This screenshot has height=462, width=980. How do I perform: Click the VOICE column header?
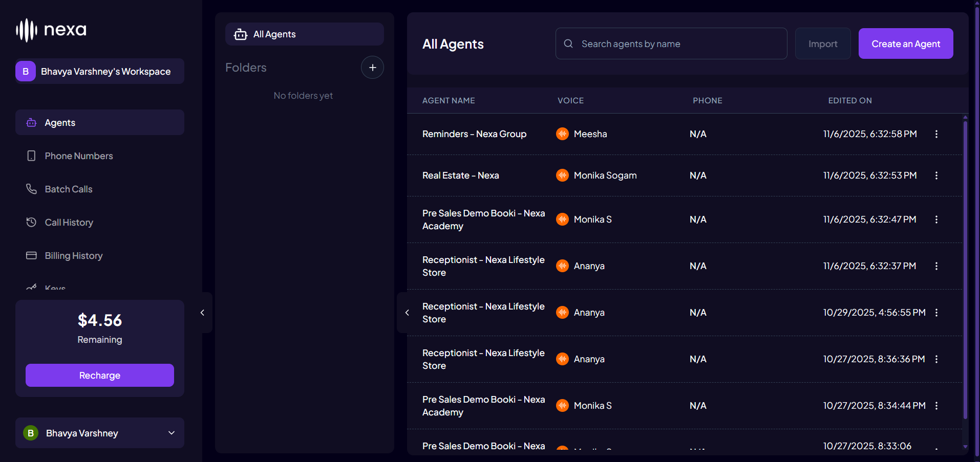coord(570,100)
